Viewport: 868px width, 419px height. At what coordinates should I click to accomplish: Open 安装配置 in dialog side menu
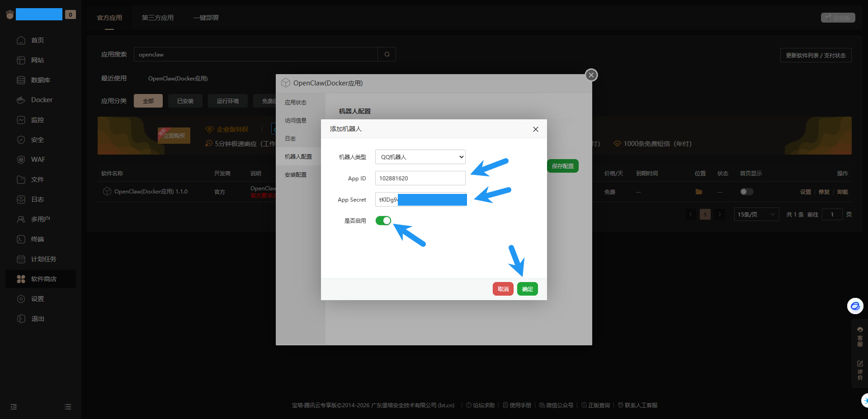(296, 175)
